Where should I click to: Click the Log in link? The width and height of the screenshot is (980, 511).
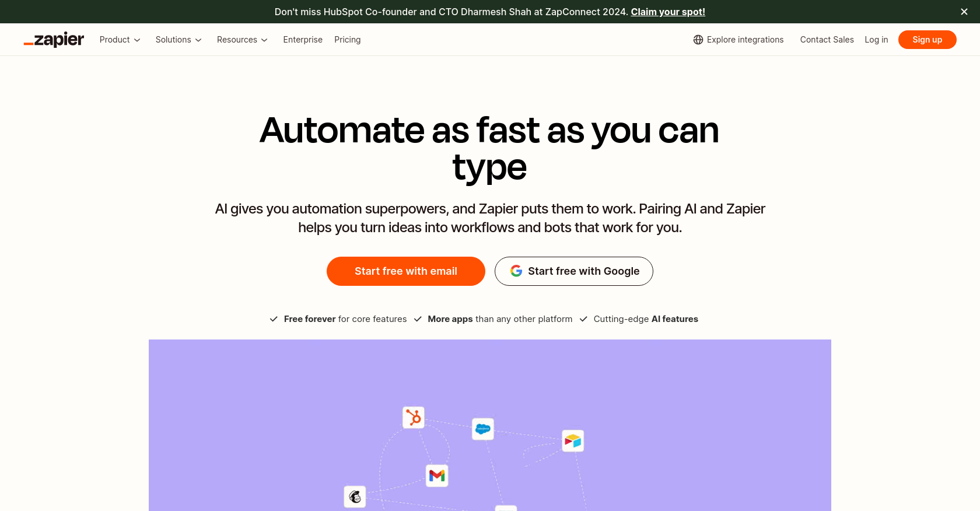[x=876, y=40]
